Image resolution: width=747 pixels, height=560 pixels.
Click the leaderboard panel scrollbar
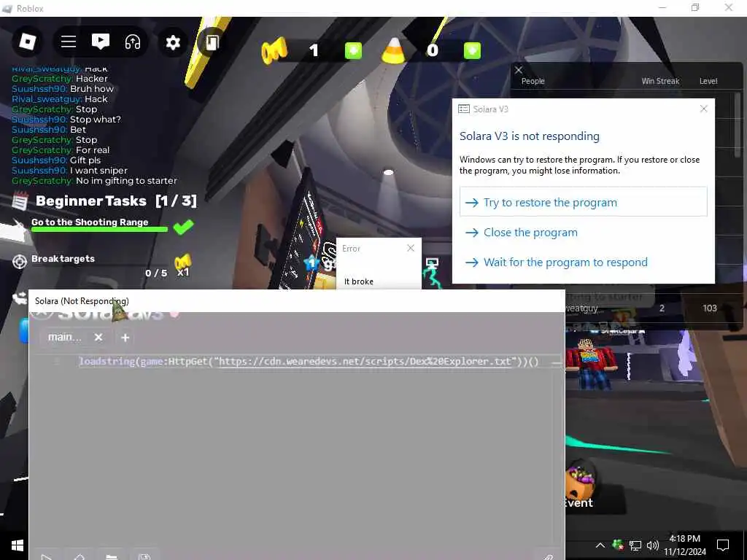738,125
